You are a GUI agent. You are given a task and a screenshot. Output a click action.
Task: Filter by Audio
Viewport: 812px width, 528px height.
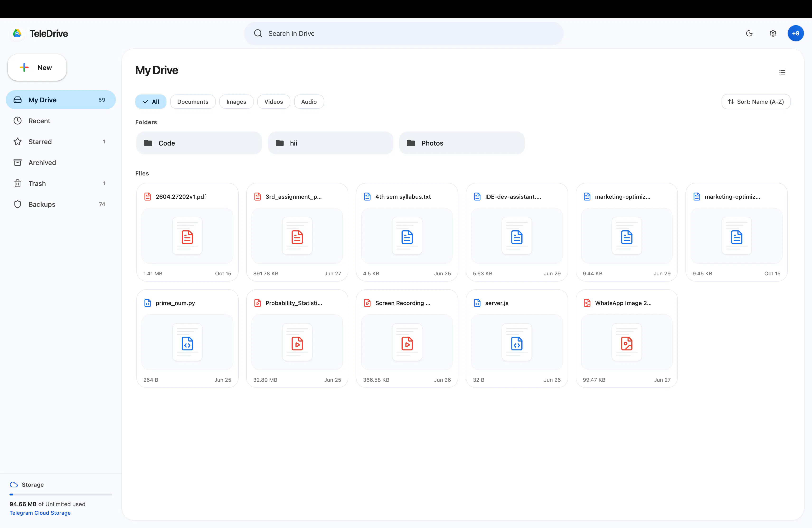pyautogui.click(x=309, y=102)
